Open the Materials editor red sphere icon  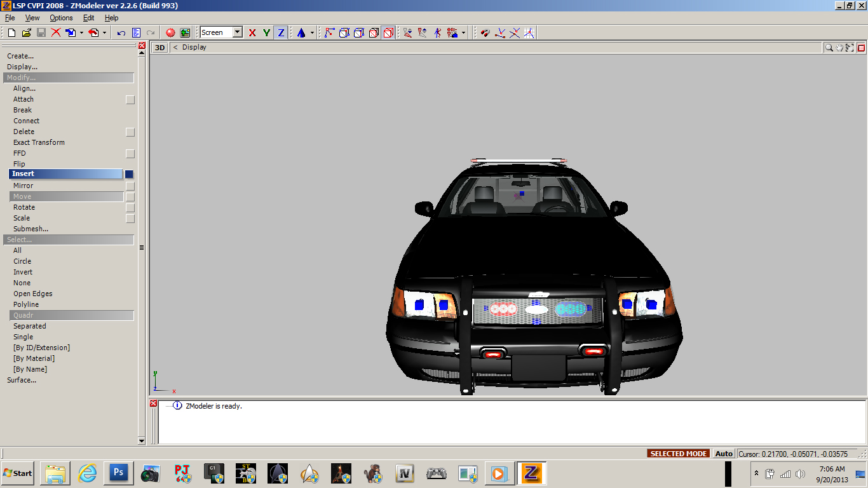tap(170, 32)
